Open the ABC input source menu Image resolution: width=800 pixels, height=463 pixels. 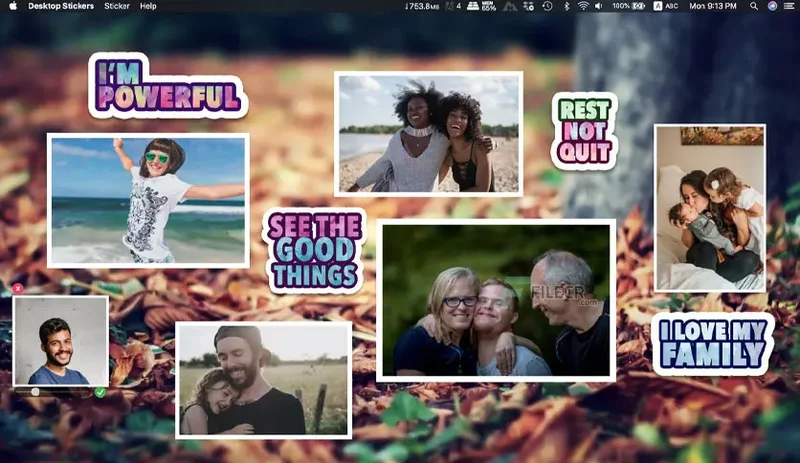click(666, 6)
